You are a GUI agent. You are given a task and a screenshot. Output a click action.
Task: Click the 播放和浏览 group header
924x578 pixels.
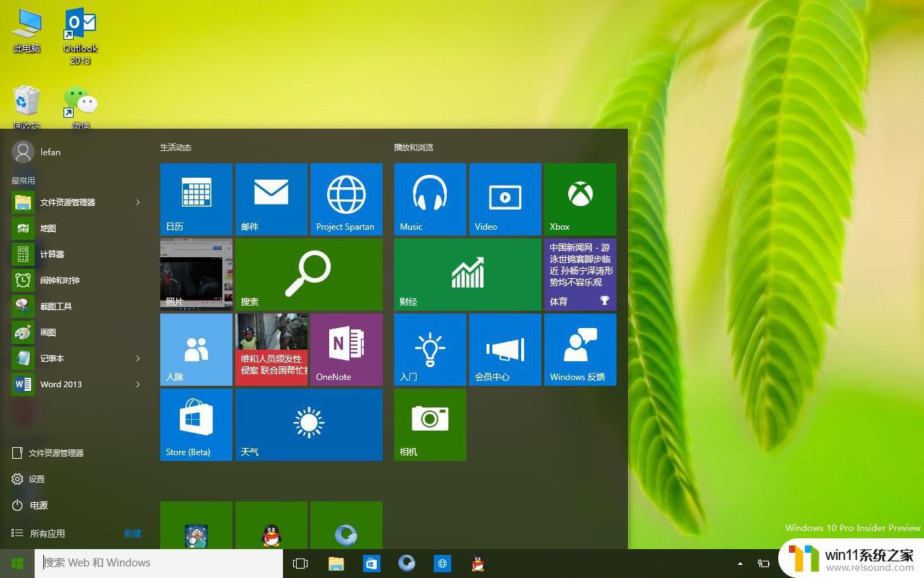414,147
